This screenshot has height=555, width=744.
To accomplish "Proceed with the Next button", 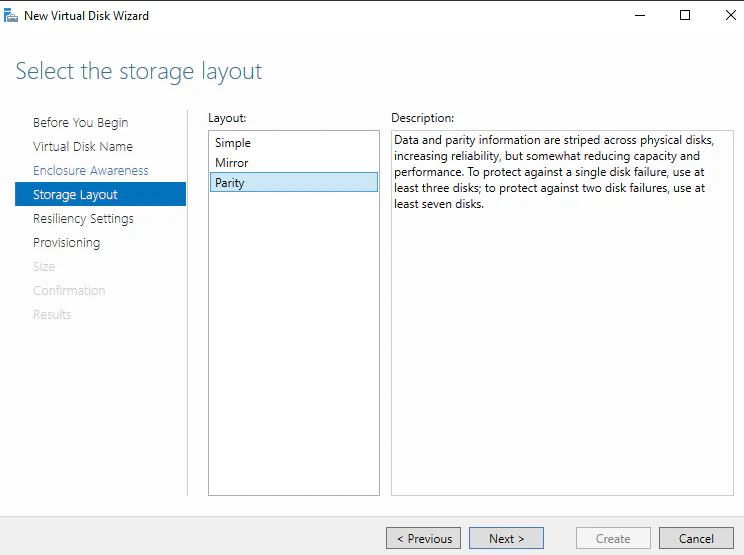I will pyautogui.click(x=506, y=538).
